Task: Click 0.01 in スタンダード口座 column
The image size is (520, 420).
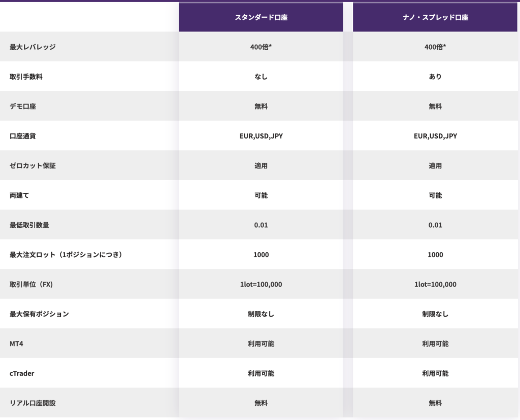Action: (261, 225)
